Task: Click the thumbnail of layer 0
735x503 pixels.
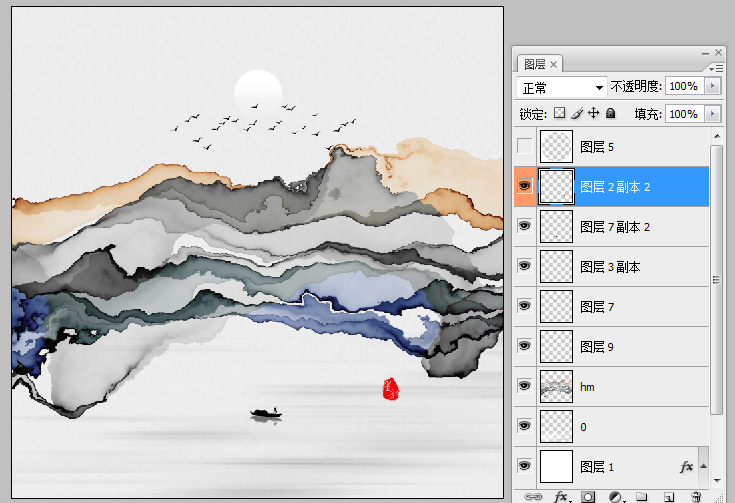Action: [556, 426]
